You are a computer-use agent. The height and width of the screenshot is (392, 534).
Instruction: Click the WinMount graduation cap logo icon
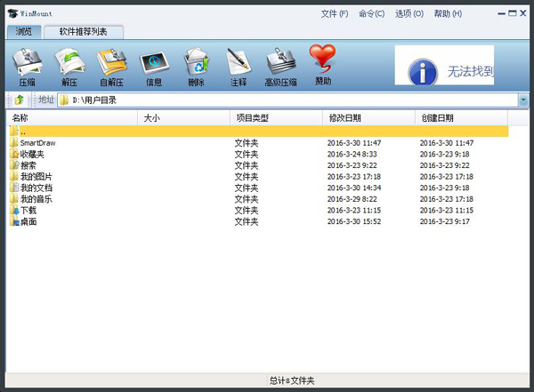click(12, 13)
